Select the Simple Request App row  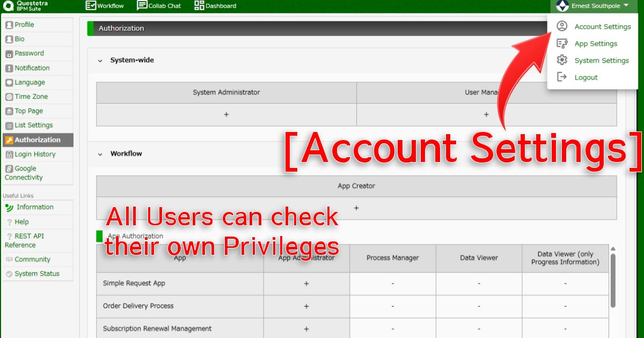click(353, 283)
